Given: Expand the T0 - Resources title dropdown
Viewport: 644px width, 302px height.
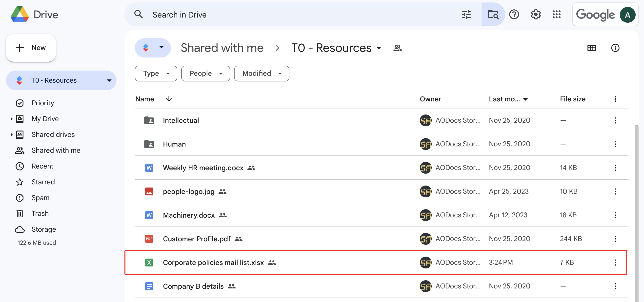Looking at the screenshot, I should tap(379, 48).
